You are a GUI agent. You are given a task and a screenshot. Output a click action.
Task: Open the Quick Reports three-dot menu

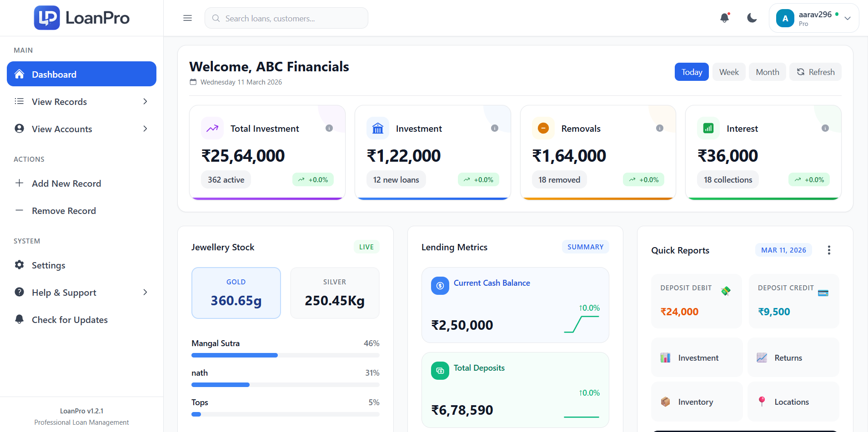(829, 250)
